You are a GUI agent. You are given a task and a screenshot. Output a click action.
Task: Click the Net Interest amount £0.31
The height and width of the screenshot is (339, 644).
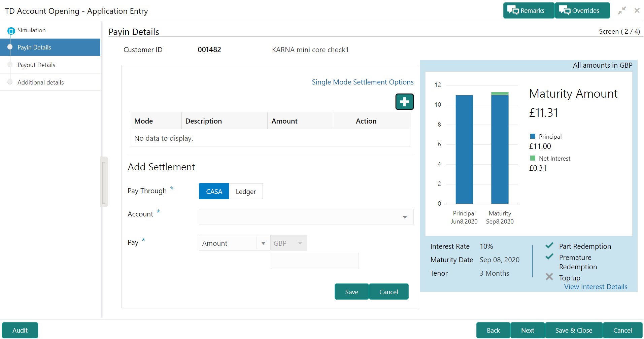[538, 168]
